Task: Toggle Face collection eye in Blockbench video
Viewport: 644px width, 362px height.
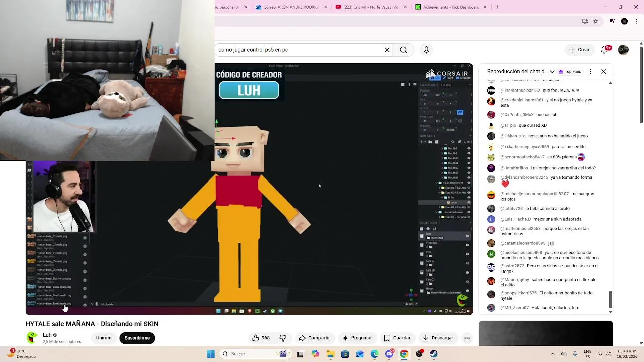Action: coord(467,236)
